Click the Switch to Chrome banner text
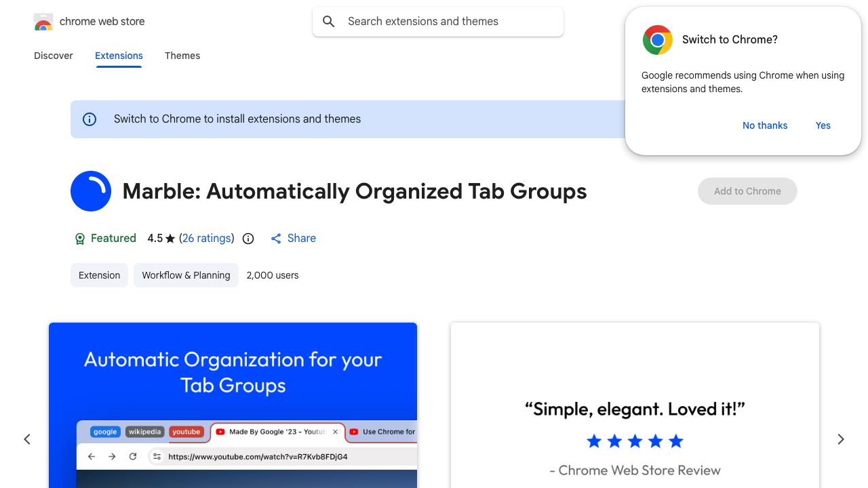The height and width of the screenshot is (488, 868). [237, 119]
